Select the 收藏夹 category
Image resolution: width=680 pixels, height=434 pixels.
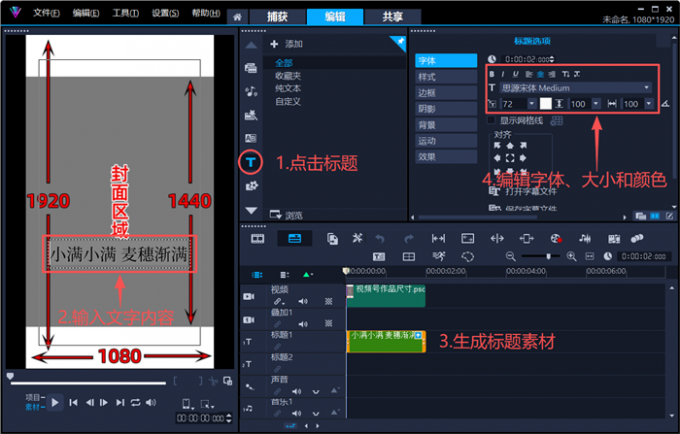click(288, 75)
